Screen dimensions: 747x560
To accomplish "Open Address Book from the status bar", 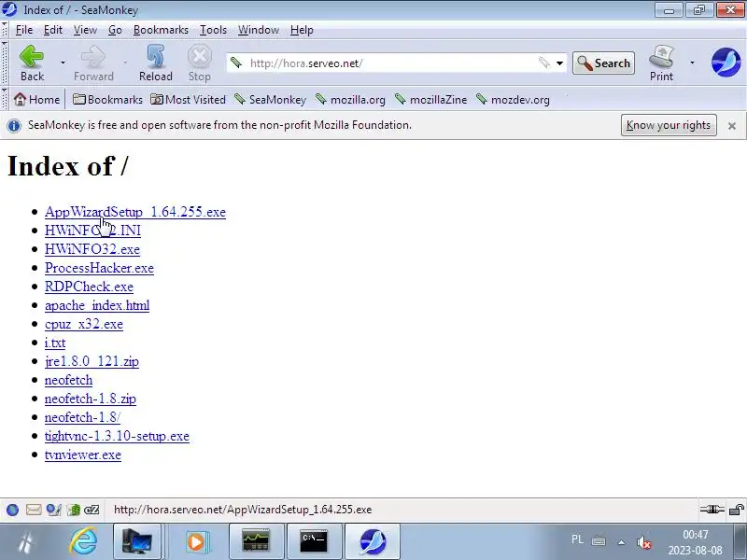I will [74, 510].
